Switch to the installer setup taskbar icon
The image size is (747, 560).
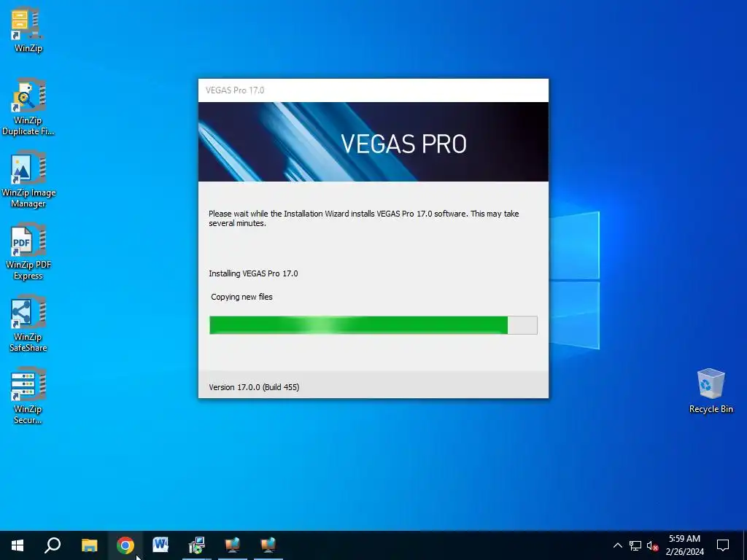coord(196,545)
